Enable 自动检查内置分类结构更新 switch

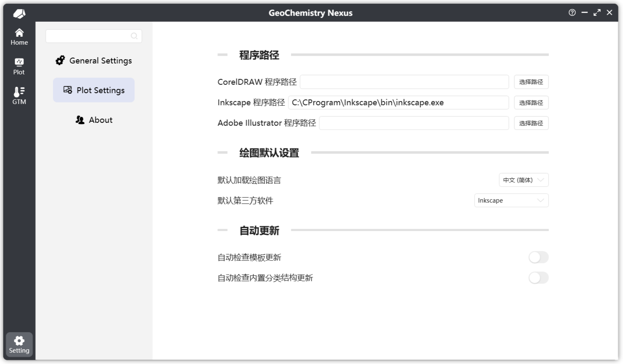[x=538, y=278]
